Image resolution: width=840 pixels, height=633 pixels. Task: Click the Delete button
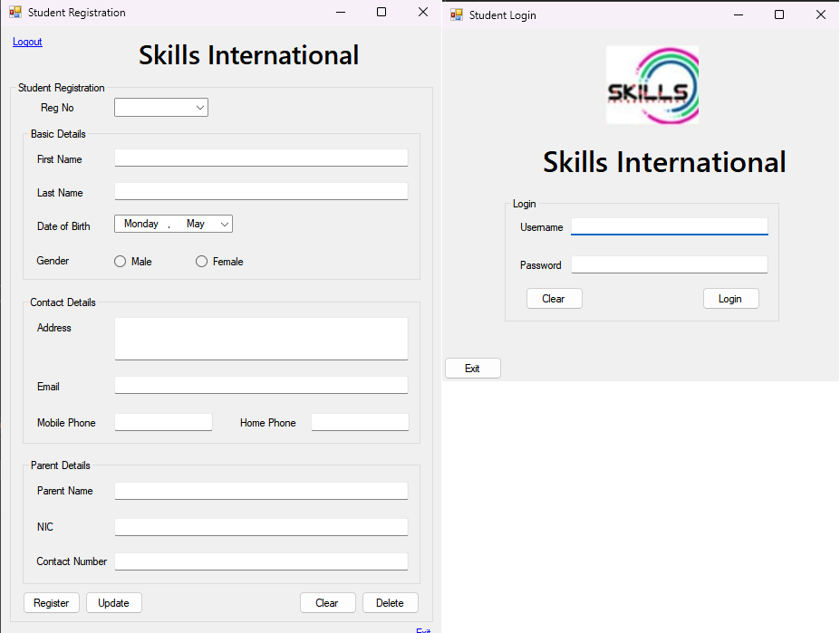click(390, 603)
